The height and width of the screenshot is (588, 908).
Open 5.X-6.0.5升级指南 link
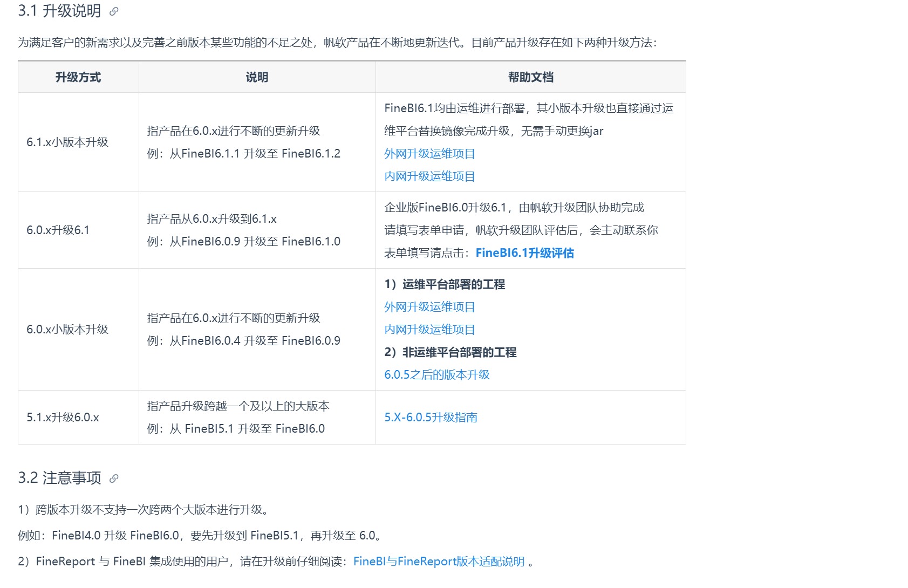431,418
